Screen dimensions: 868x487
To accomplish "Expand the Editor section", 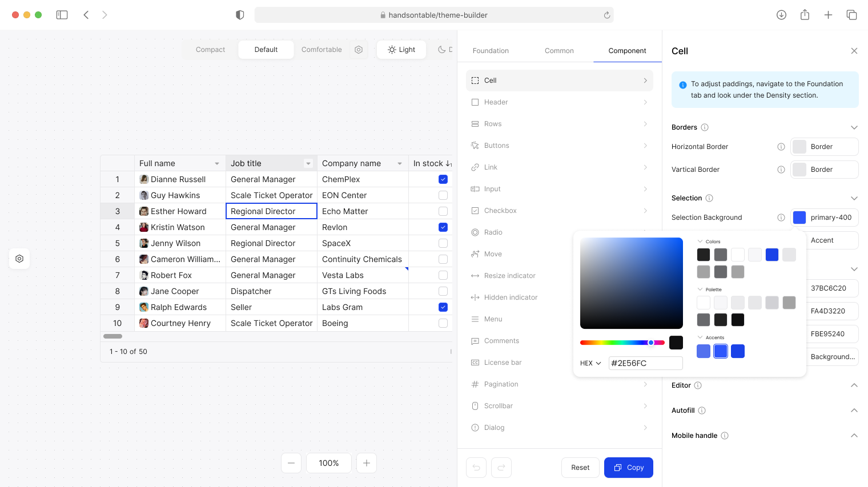I will pos(854,385).
